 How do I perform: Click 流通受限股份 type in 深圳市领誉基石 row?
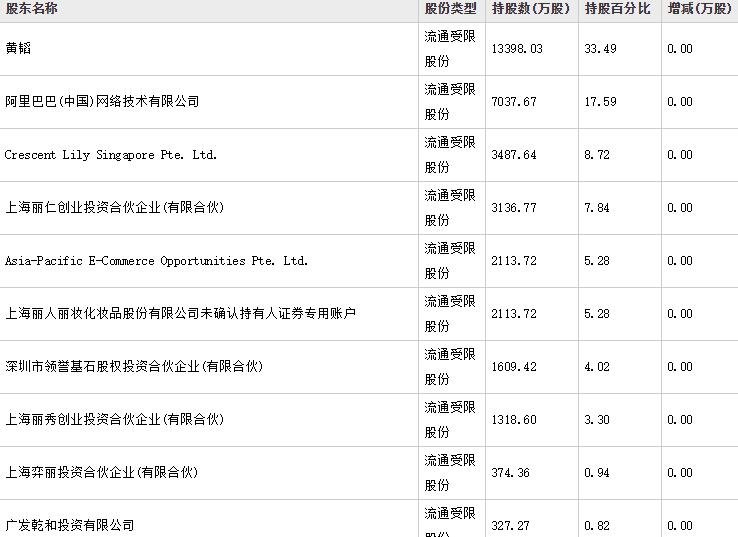pyautogui.click(x=450, y=367)
